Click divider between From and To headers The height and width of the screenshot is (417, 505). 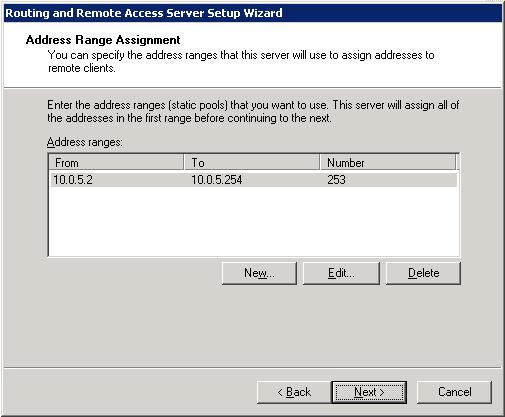pos(184,163)
